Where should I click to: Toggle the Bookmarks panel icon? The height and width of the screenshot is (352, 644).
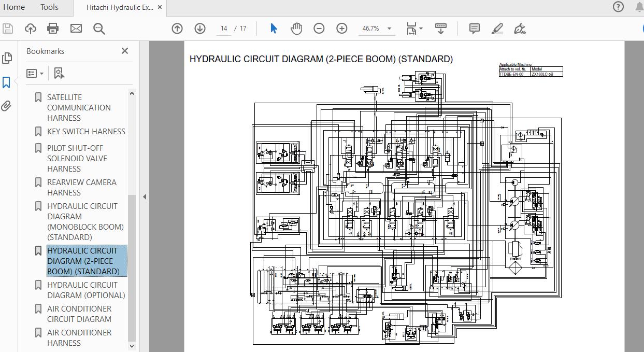(x=7, y=82)
